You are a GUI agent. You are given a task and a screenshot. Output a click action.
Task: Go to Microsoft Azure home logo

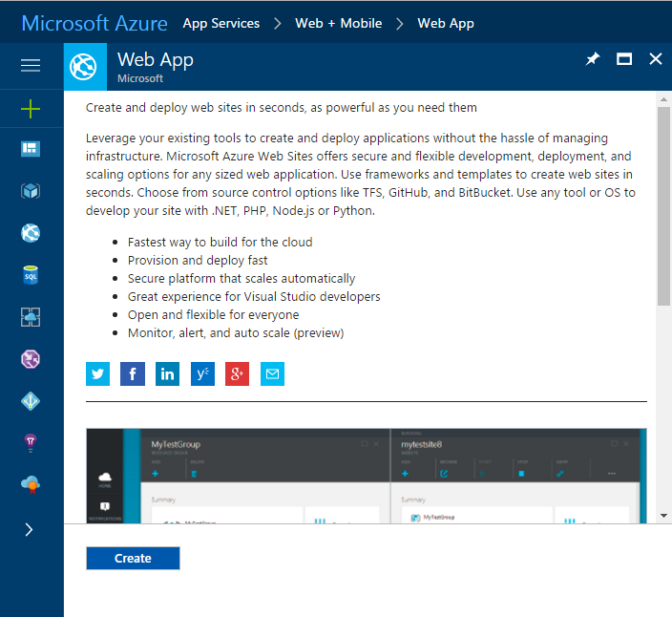point(94,23)
